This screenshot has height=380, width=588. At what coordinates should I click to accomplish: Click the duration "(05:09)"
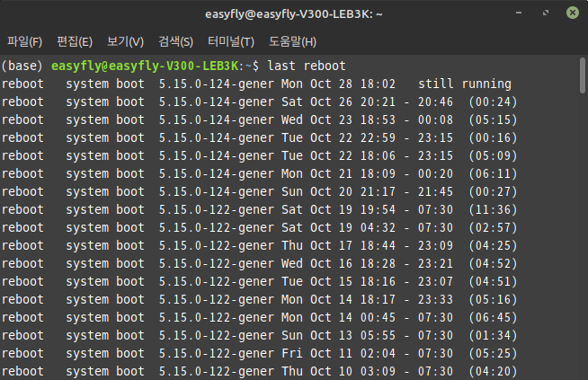pos(493,156)
